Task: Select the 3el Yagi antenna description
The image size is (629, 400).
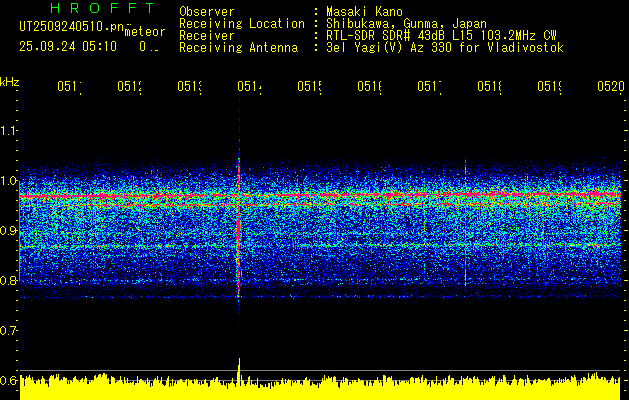Action: click(x=444, y=47)
